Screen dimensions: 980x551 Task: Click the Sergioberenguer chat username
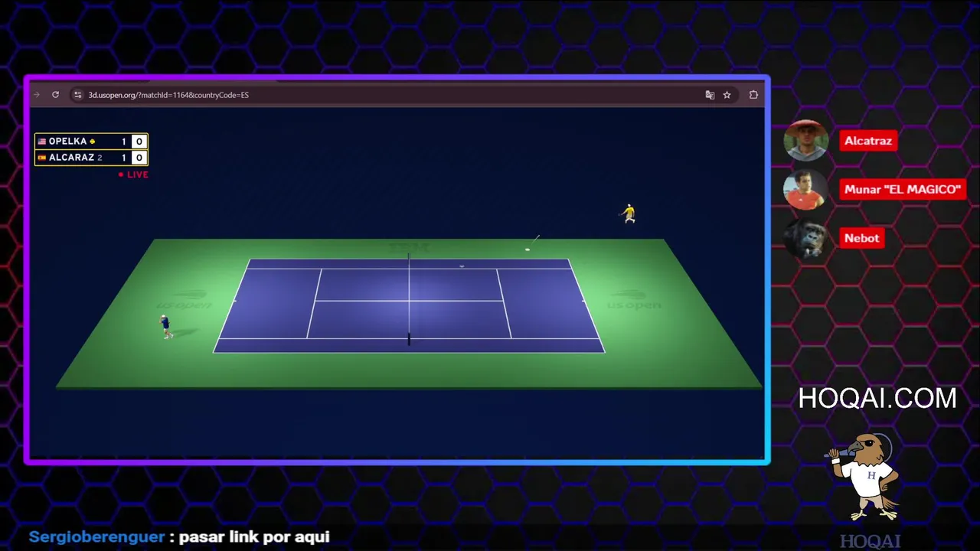click(x=96, y=537)
